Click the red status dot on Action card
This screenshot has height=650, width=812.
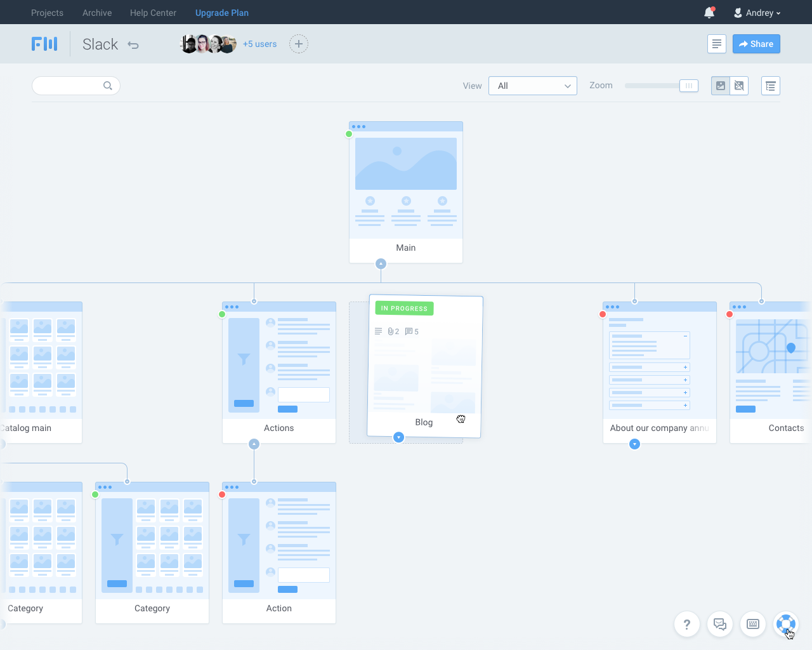click(222, 494)
